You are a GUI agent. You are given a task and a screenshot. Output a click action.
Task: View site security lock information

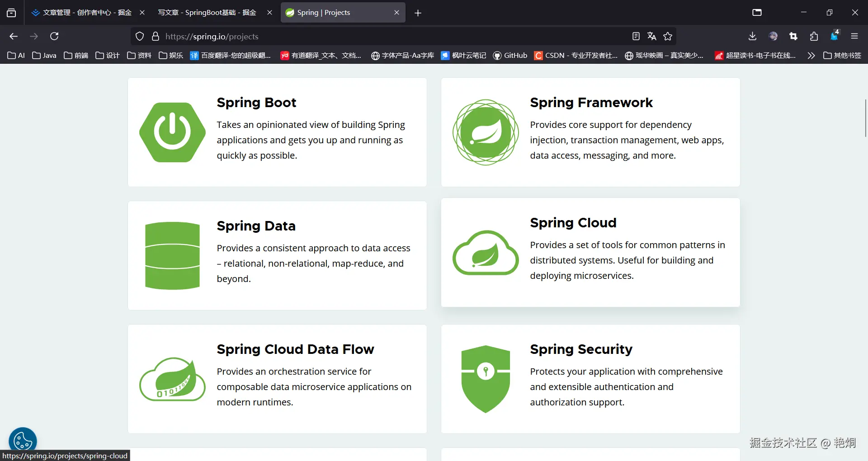tap(156, 36)
